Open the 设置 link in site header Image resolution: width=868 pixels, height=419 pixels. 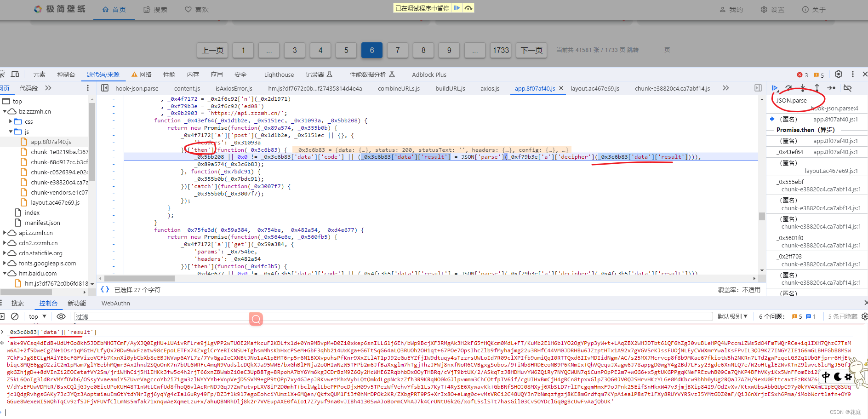[x=772, y=9]
